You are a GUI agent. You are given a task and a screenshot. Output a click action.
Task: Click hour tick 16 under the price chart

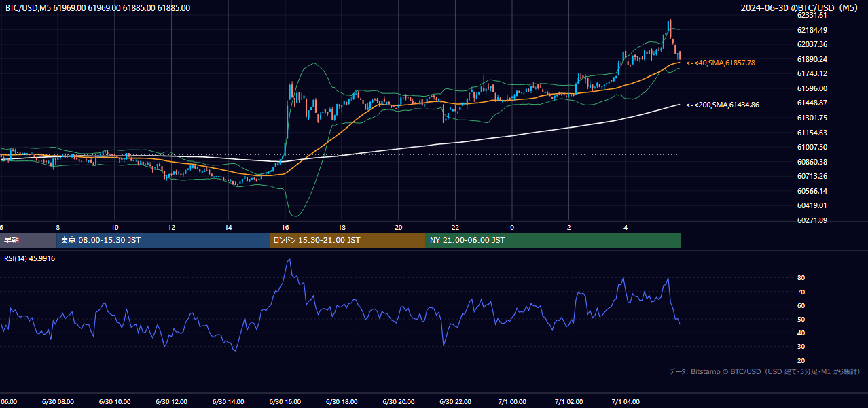(x=285, y=227)
